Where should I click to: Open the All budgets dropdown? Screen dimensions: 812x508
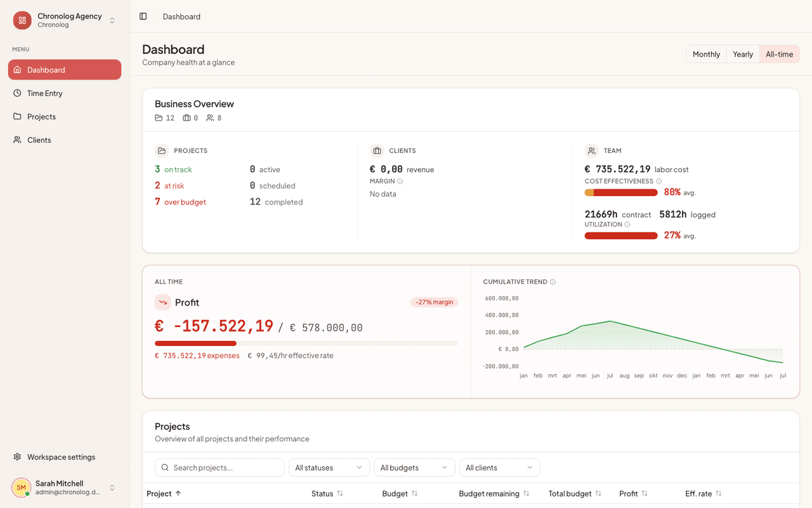414,467
